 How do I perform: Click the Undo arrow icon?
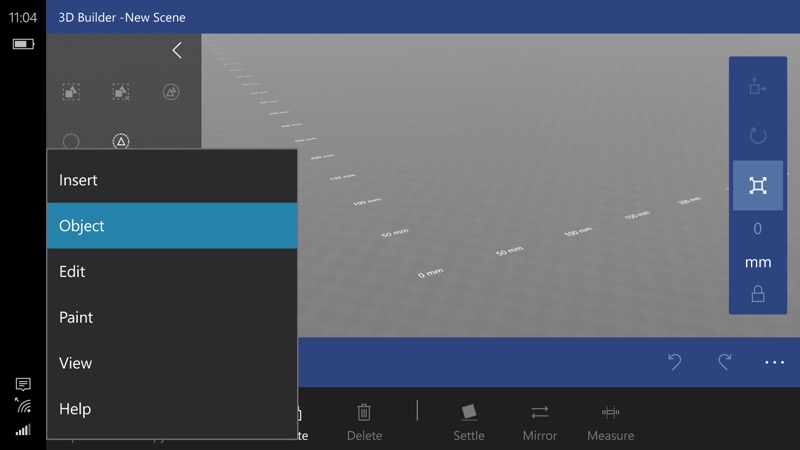[674, 362]
